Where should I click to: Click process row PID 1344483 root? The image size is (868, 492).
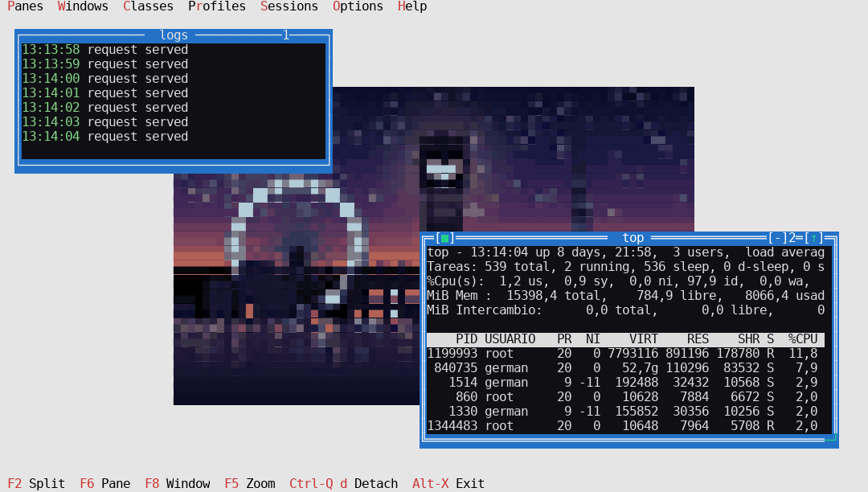pyautogui.click(x=625, y=425)
